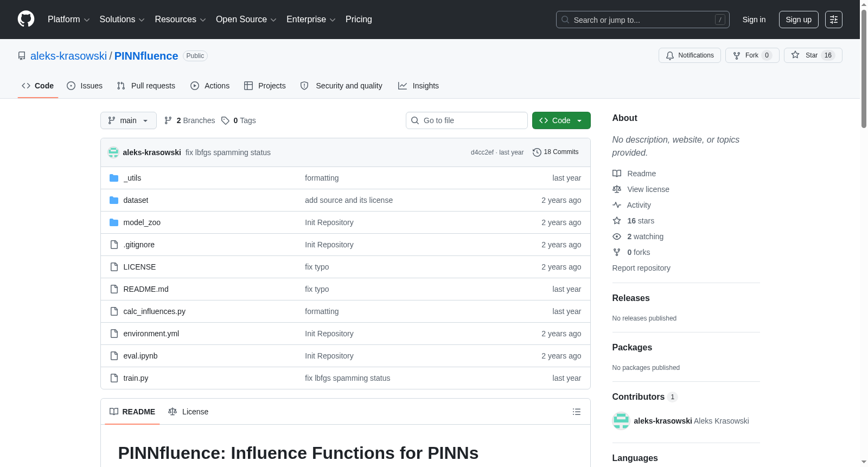Expand the Open Source menu

(246, 20)
